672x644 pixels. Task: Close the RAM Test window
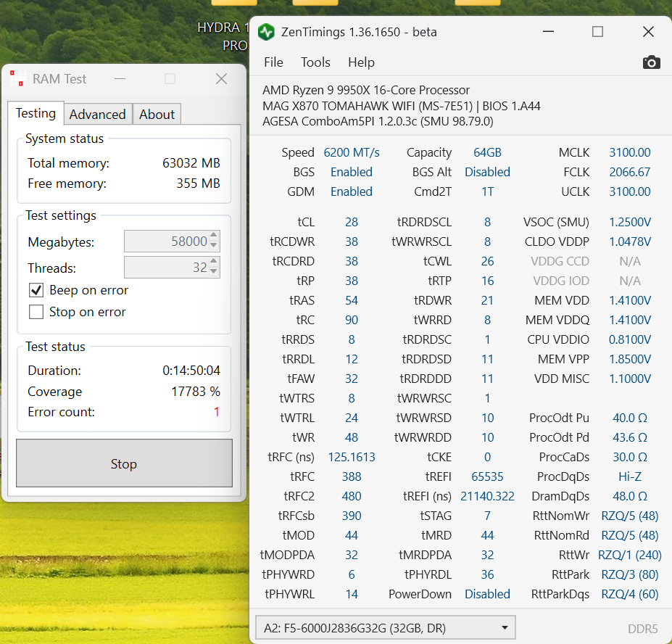pyautogui.click(x=222, y=79)
